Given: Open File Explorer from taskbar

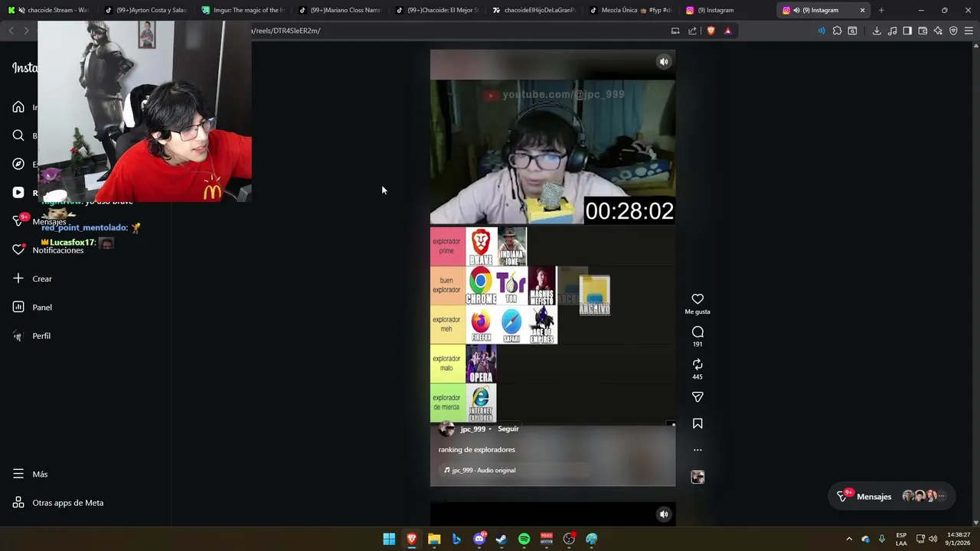Looking at the screenshot, I should 434,539.
